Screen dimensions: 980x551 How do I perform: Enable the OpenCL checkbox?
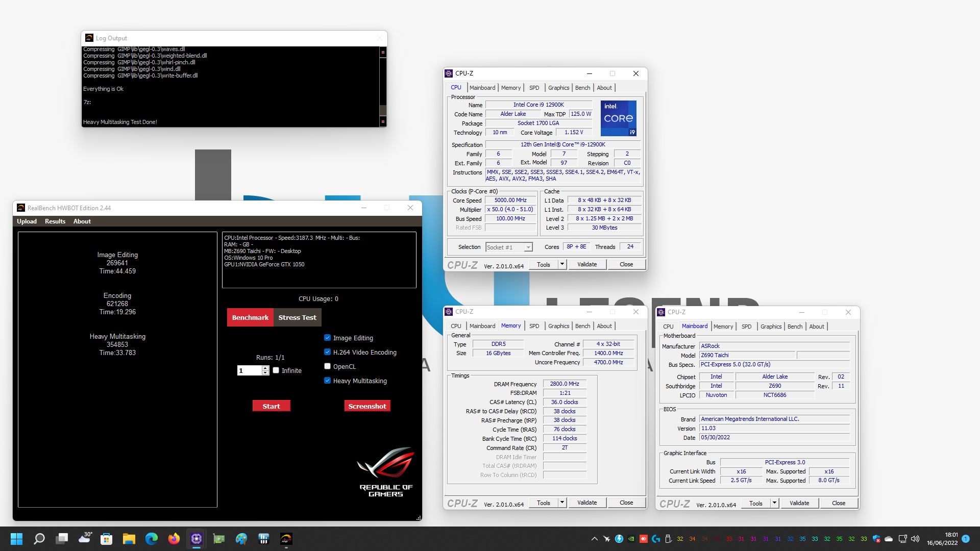tap(327, 366)
